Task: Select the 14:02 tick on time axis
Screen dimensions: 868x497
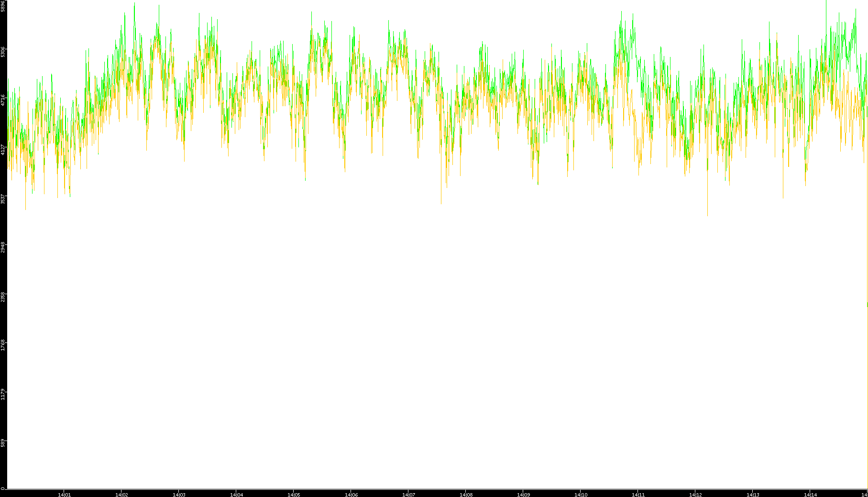Action: pyautogui.click(x=121, y=495)
